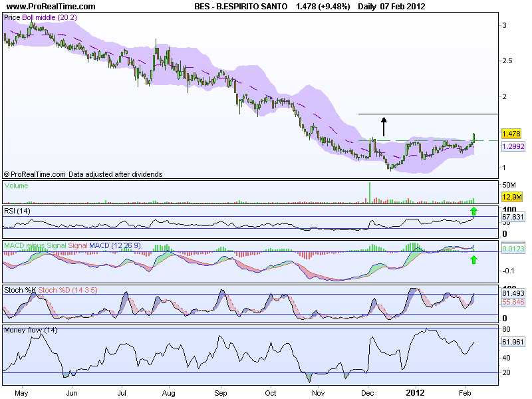Image resolution: width=532 pixels, height=399 pixels.
Task: Click the Feb label on time axis
Action: tap(465, 393)
